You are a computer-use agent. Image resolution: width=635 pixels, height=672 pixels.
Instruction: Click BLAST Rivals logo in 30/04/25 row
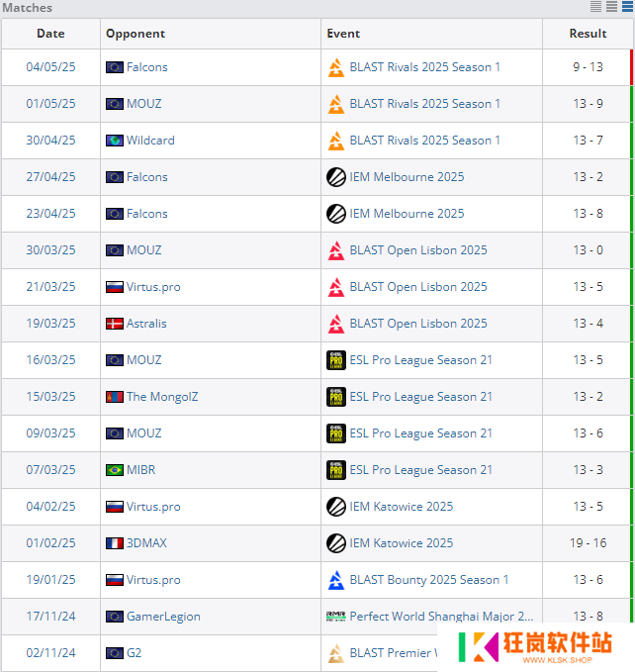pos(336,141)
